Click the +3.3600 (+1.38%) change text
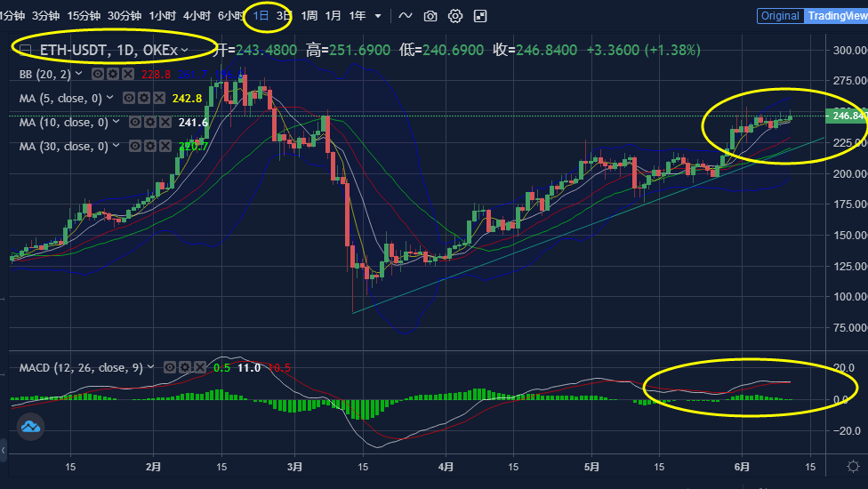Image resolution: width=868 pixels, height=489 pixels. [x=643, y=51]
